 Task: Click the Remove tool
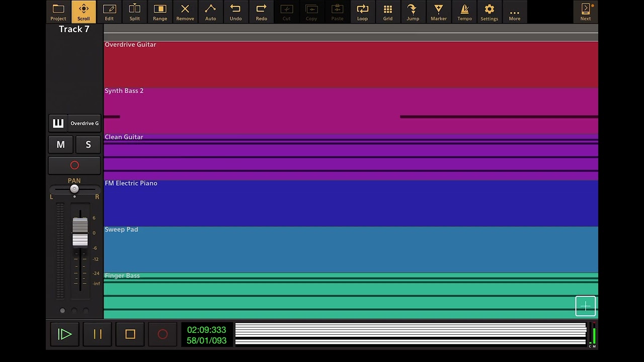click(185, 12)
